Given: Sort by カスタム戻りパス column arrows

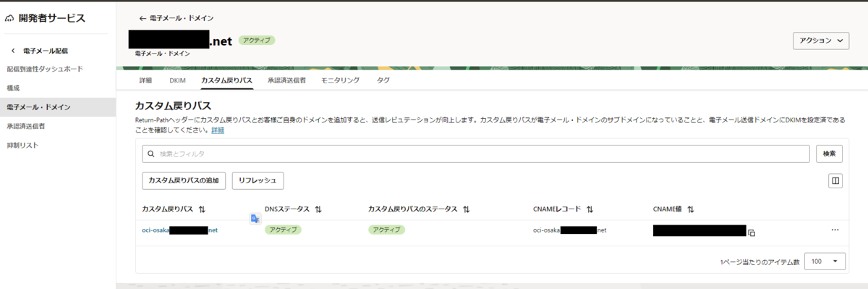Looking at the screenshot, I should [x=202, y=209].
